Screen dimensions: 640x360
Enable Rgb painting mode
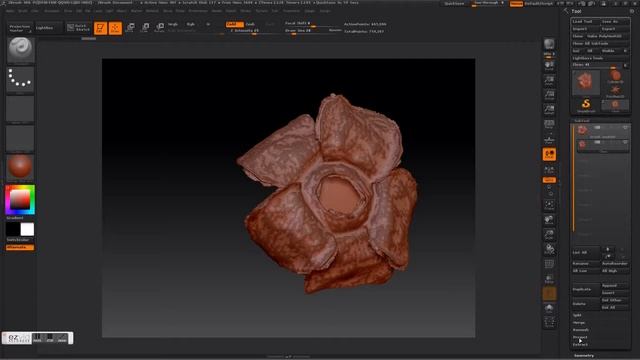tap(191, 24)
